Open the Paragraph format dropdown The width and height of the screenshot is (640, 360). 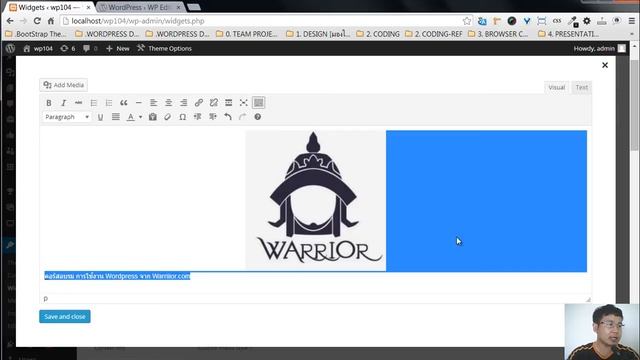point(67,117)
